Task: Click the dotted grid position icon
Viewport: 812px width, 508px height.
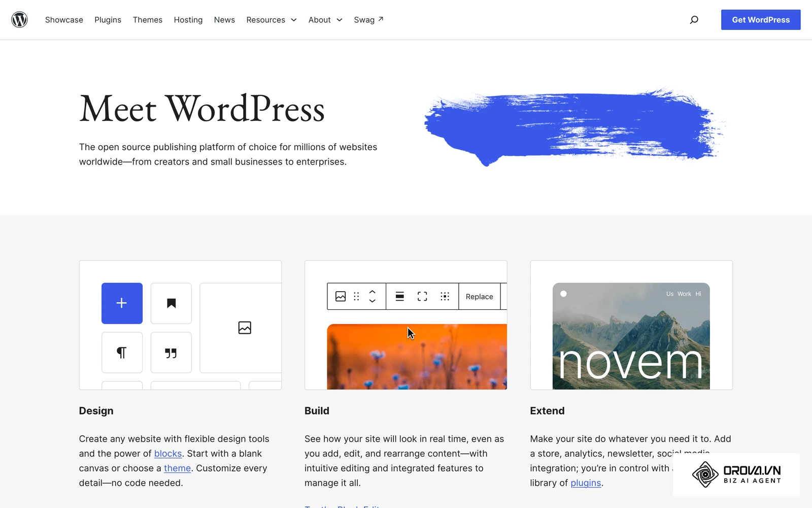Action: (x=445, y=296)
